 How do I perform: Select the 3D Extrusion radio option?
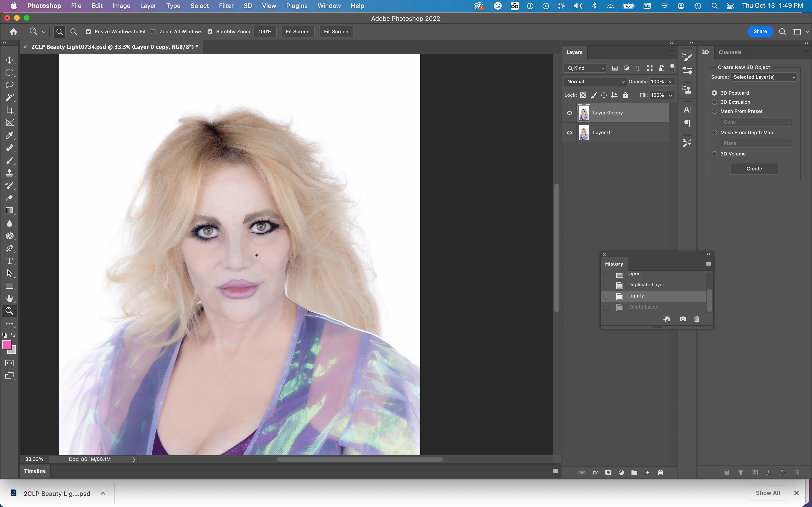pos(714,102)
